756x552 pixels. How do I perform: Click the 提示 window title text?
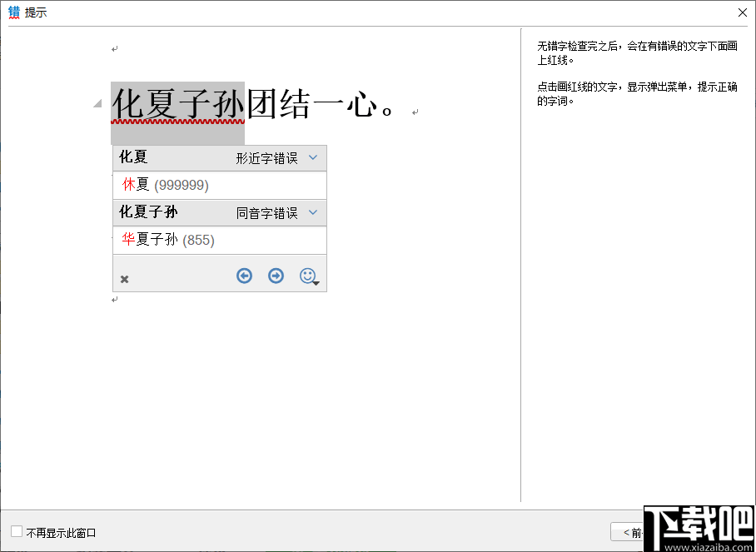(x=36, y=13)
